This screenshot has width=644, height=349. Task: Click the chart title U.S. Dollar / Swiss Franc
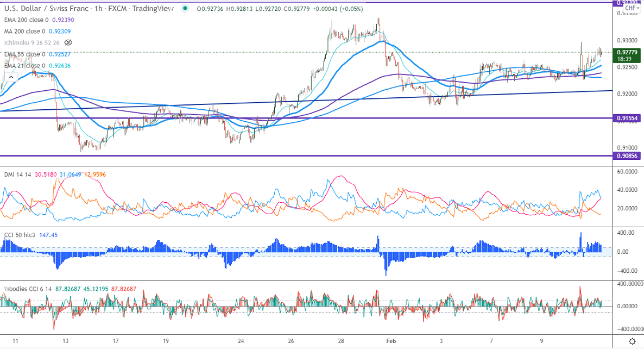[46, 8]
